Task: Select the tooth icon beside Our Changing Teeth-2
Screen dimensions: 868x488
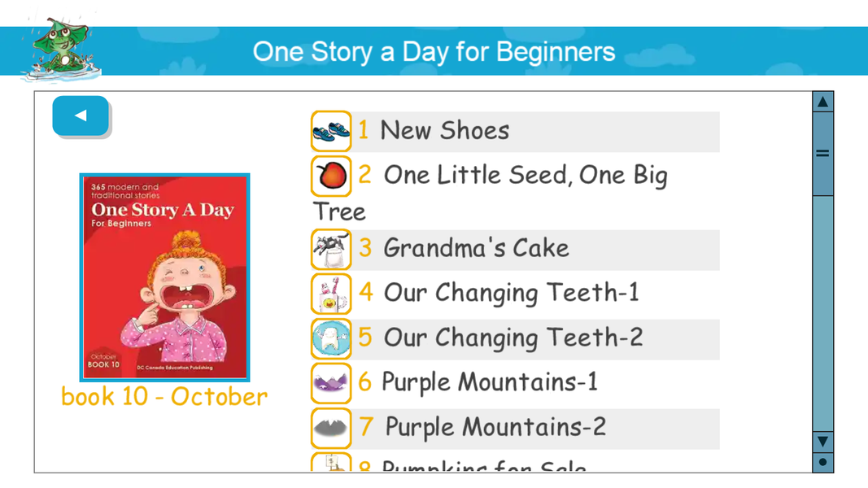Action: [x=329, y=338]
